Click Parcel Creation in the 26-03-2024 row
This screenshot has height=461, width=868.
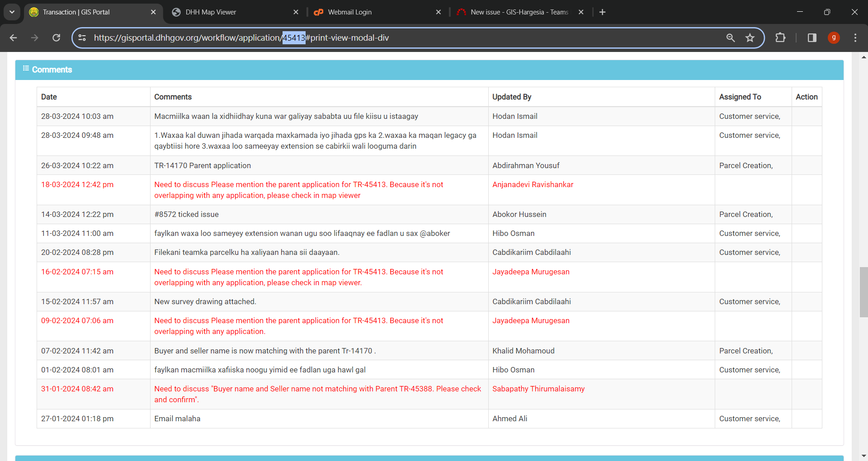pos(746,165)
